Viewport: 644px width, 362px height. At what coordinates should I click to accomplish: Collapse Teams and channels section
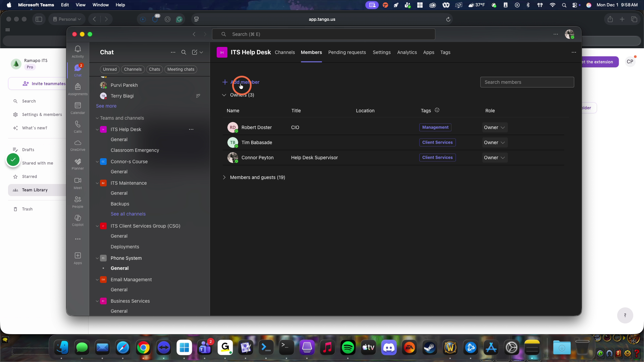tap(97, 118)
